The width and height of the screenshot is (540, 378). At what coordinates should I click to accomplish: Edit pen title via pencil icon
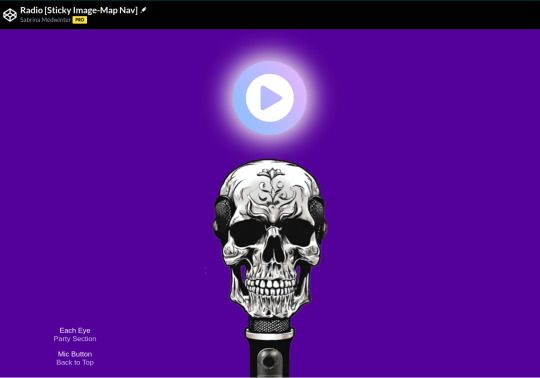point(143,10)
